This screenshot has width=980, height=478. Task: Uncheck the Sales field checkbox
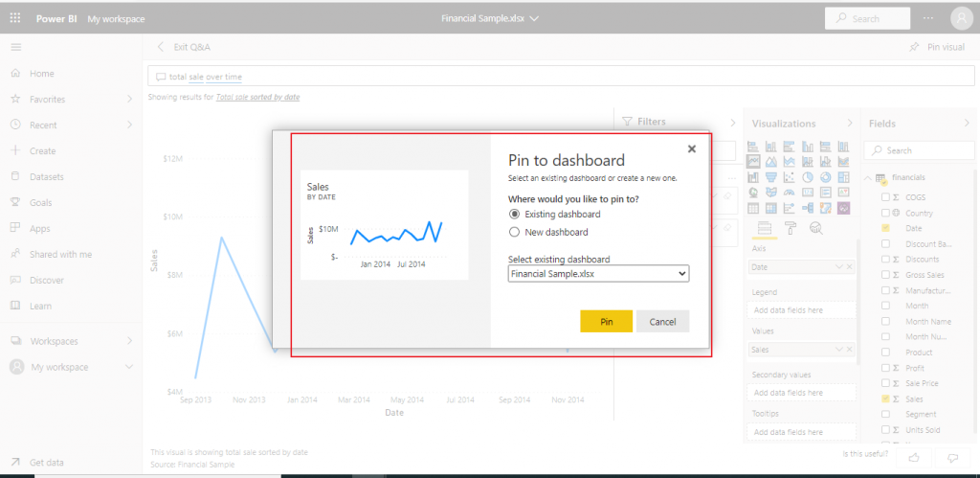(885, 398)
